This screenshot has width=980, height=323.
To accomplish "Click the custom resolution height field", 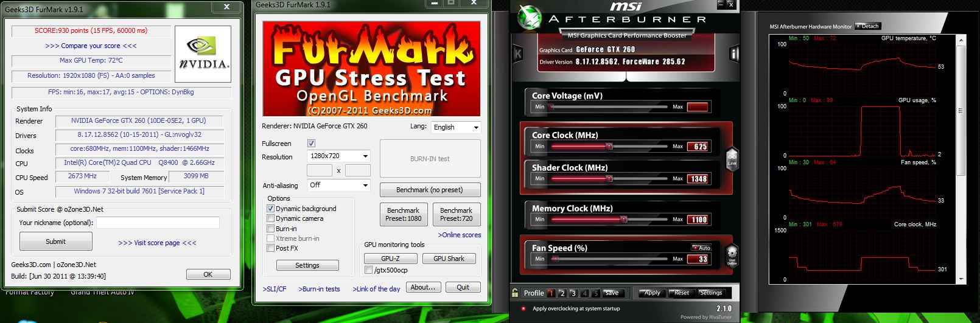I will click(358, 170).
